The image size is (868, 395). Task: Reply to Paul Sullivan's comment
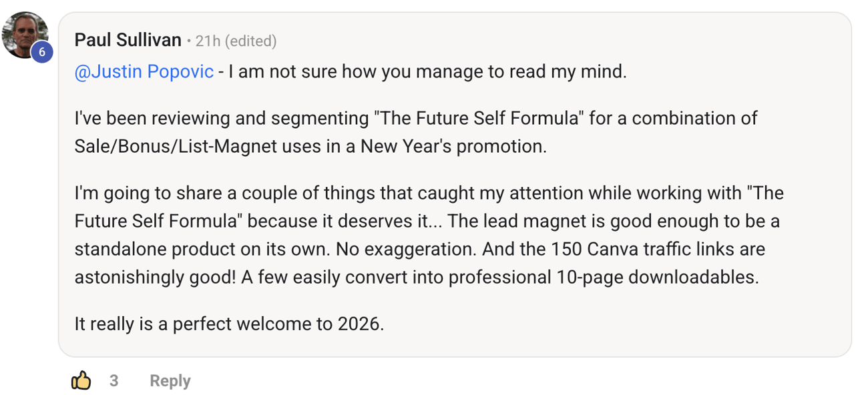(170, 380)
